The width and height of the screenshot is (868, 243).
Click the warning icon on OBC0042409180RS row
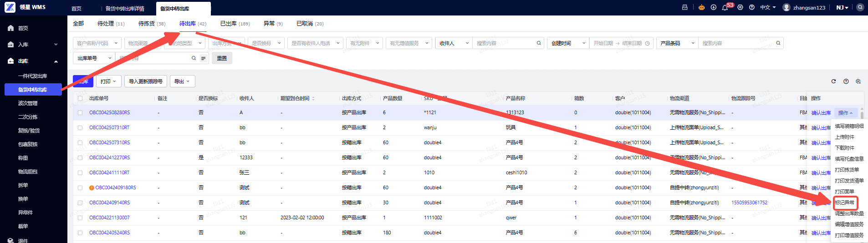click(x=92, y=187)
